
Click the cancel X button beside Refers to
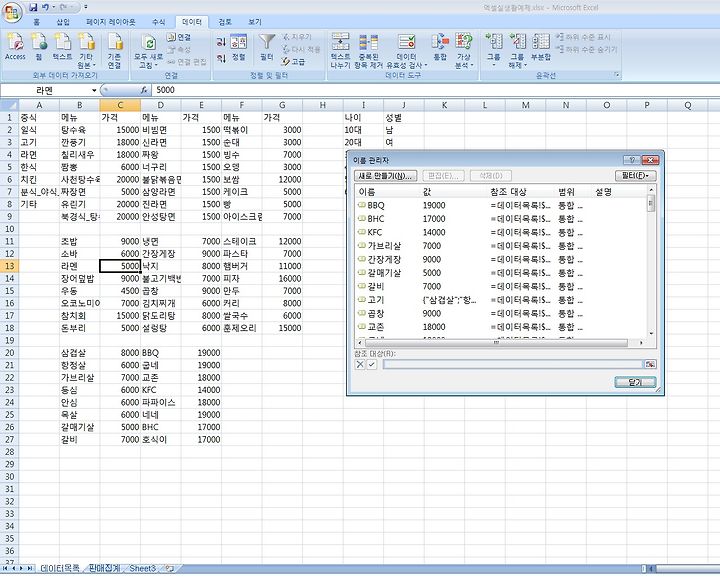click(360, 364)
